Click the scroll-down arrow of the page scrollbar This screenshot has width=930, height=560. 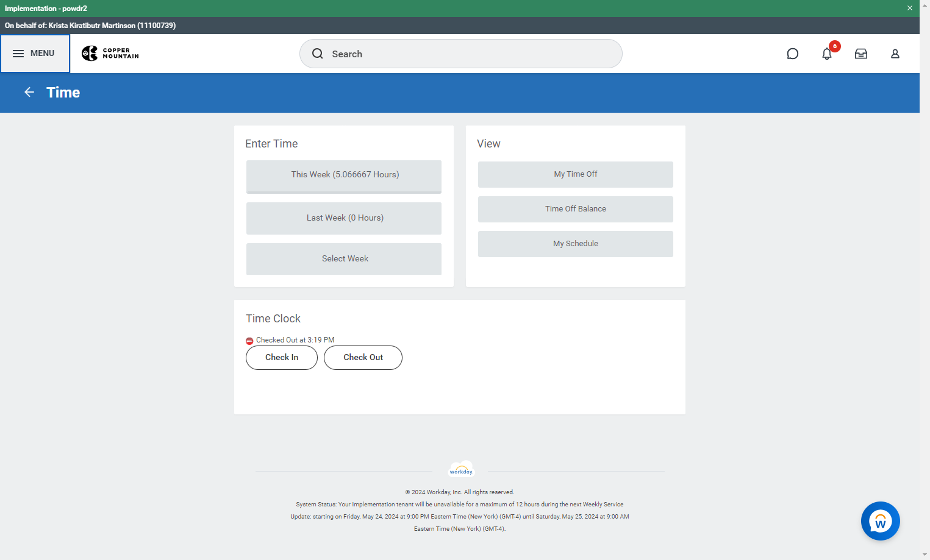[925, 555]
